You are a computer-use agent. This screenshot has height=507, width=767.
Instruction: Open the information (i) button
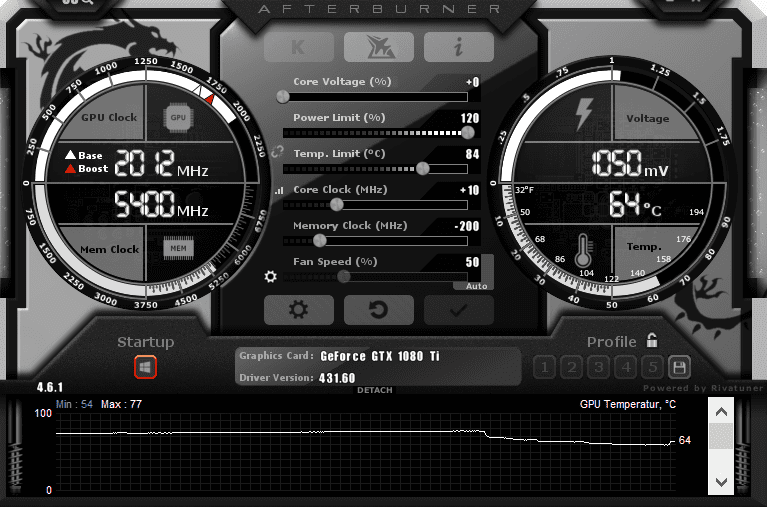point(459,47)
